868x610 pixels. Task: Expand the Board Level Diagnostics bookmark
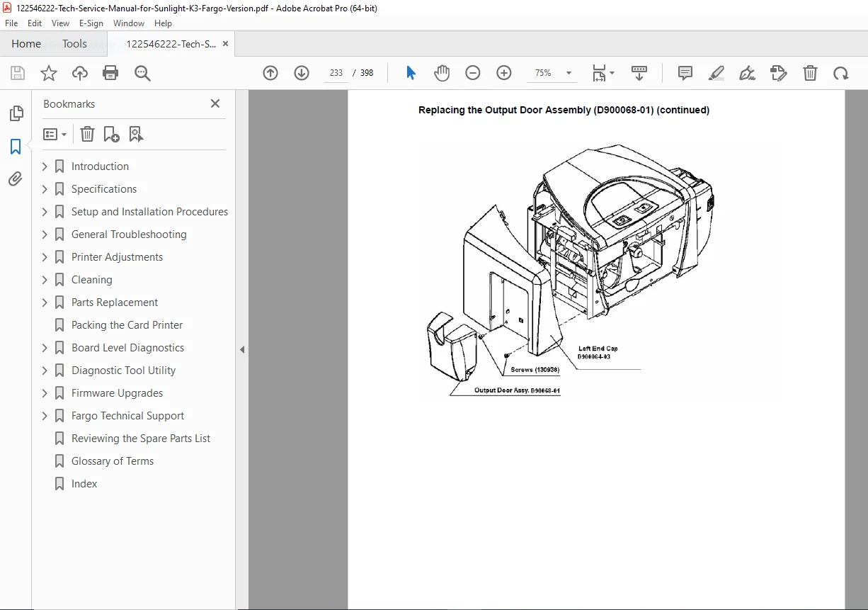click(45, 348)
